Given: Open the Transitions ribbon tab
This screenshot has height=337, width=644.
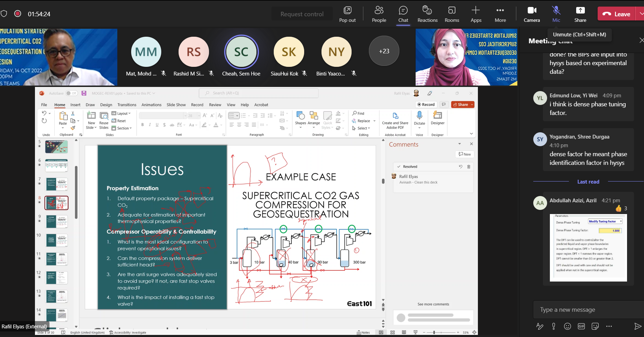Looking at the screenshot, I should coord(127,105).
